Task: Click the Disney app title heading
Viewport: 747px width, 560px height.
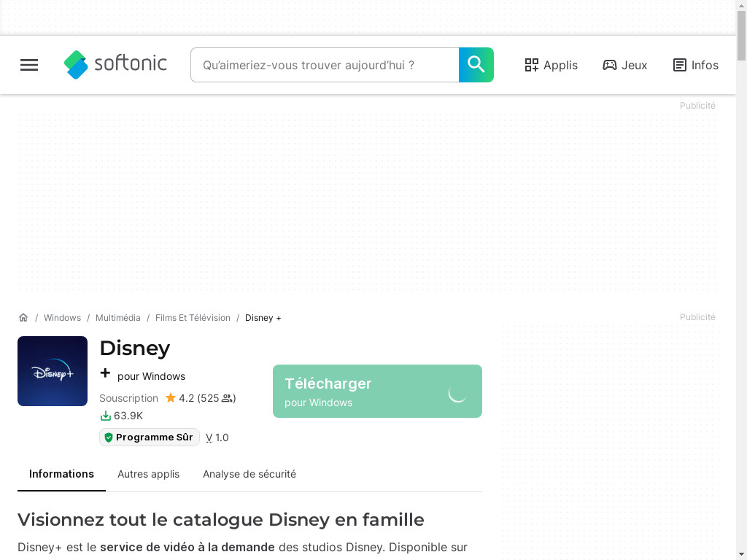Action: [135, 348]
